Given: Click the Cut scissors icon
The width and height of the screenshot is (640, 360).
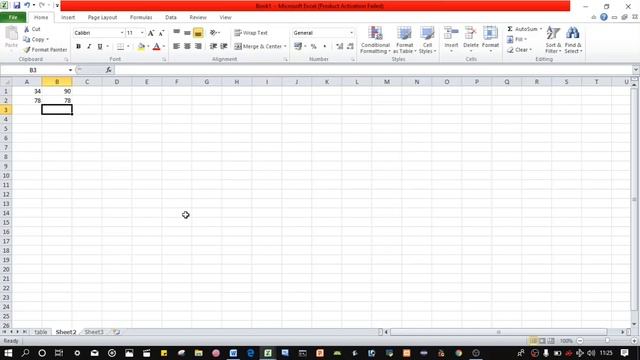Looking at the screenshot, I should tap(27, 29).
